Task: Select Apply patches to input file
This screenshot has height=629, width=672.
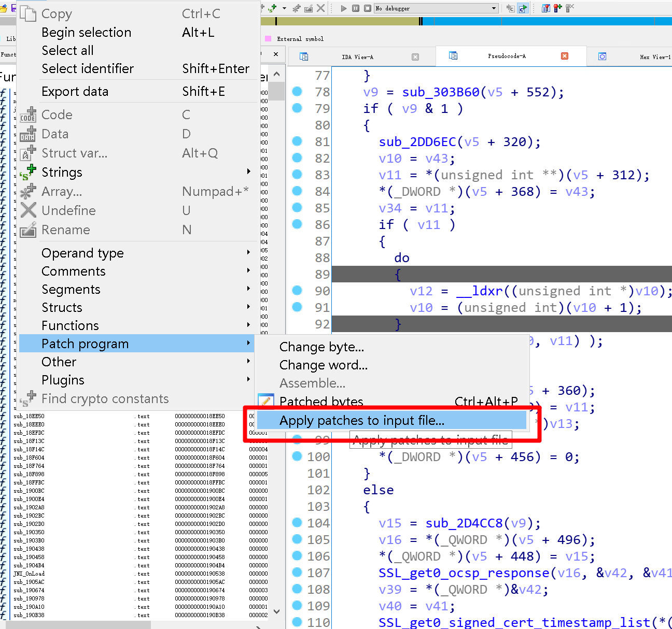Action: click(361, 420)
